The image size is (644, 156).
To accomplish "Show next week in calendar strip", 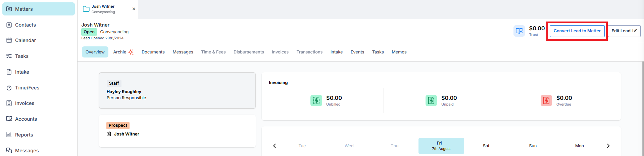I will click(x=608, y=146).
